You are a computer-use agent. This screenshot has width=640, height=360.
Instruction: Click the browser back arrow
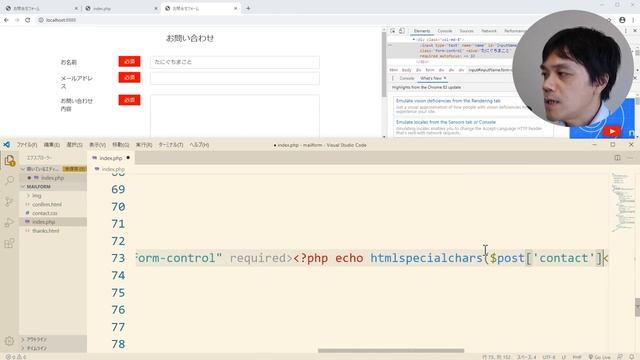(6, 20)
